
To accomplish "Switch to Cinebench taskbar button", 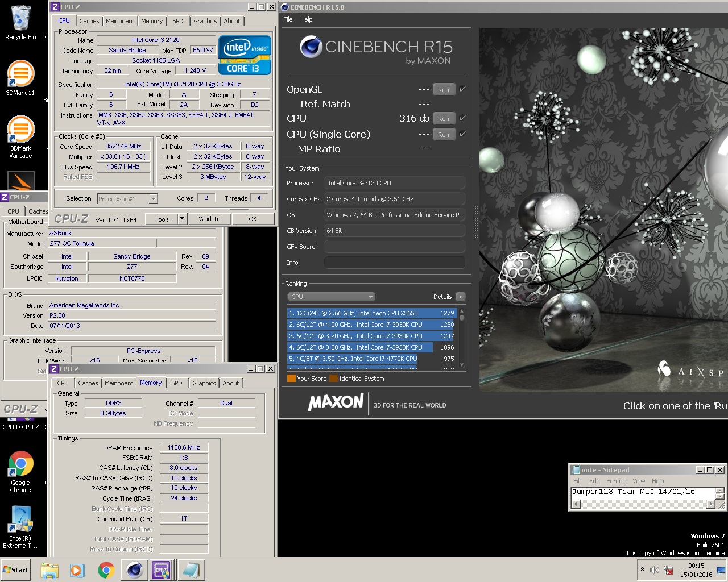I will point(134,570).
